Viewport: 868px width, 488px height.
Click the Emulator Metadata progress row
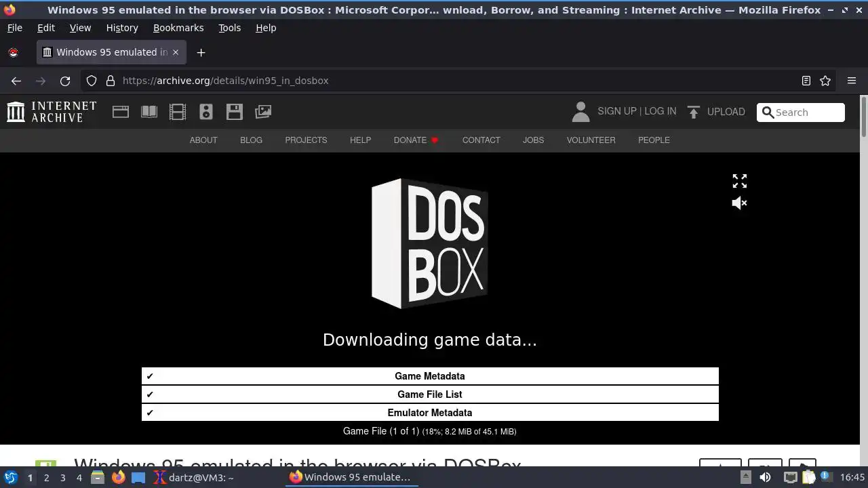coord(430,413)
